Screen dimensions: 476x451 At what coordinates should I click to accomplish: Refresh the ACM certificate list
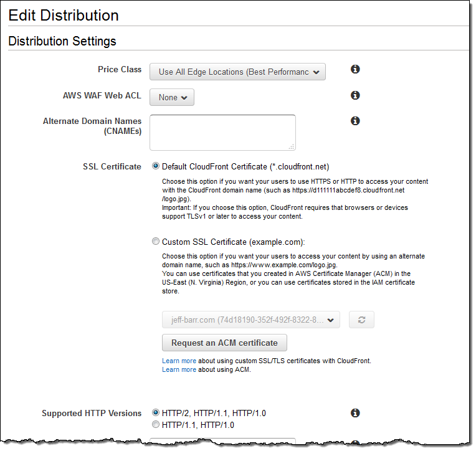coord(361,320)
